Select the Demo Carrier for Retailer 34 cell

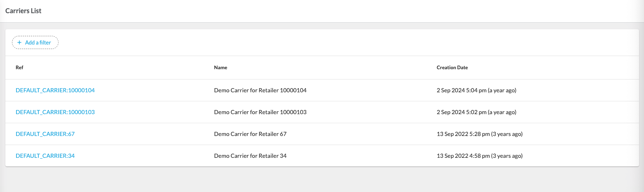click(x=250, y=156)
